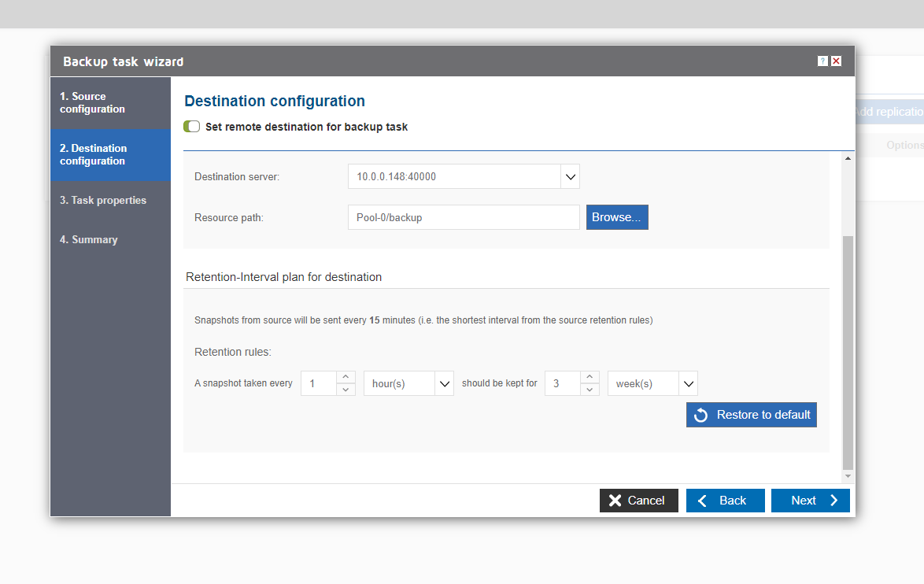Open the Destination server dropdown arrow
This screenshot has height=584, width=924.
click(571, 177)
